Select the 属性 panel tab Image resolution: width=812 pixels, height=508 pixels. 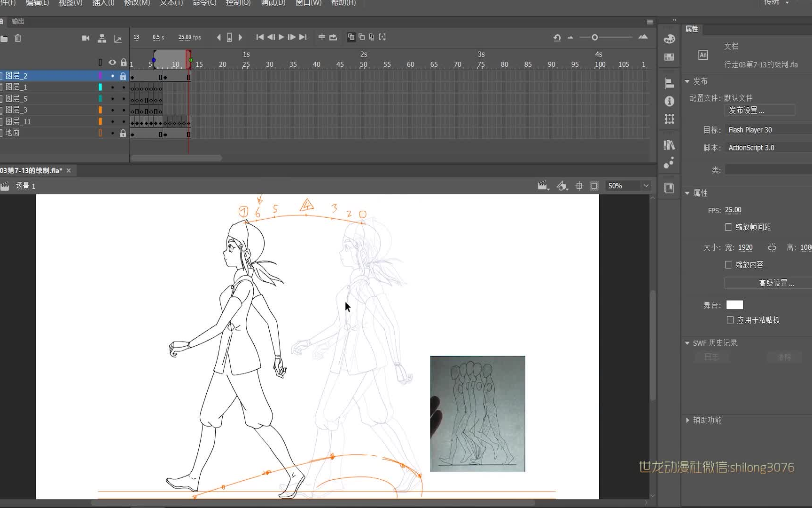point(692,29)
